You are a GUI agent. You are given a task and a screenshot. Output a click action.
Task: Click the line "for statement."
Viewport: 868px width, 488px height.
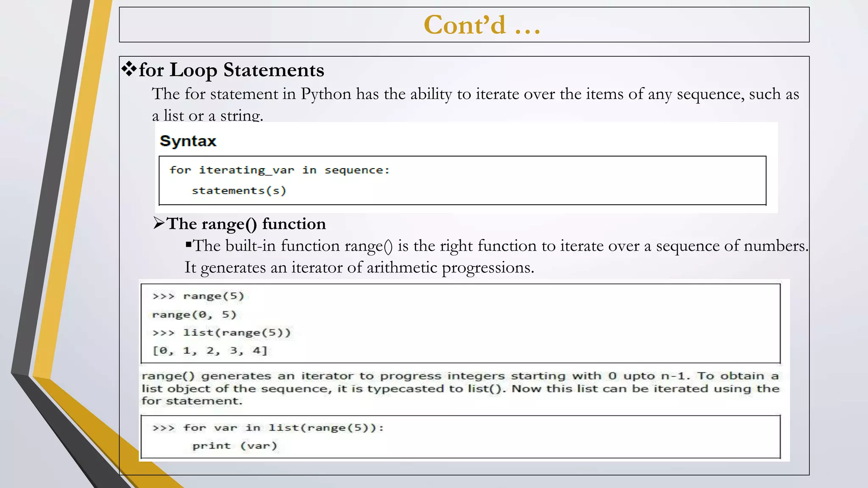pos(192,401)
